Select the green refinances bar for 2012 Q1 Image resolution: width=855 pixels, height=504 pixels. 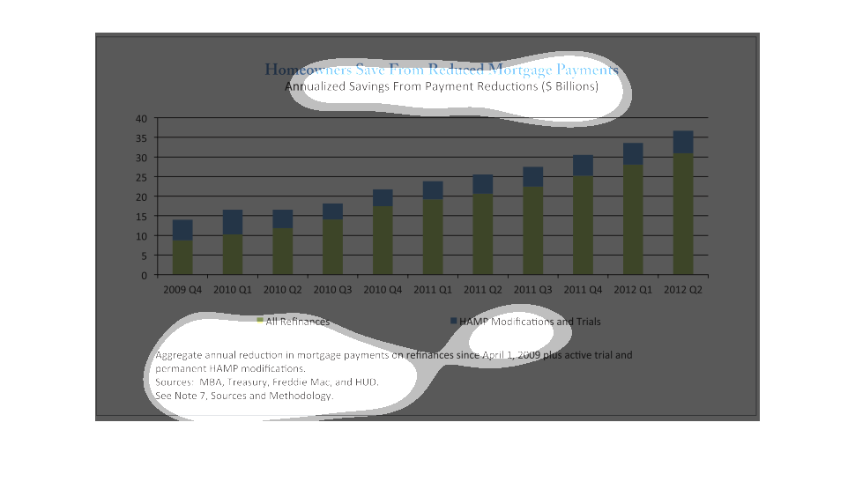(x=633, y=219)
